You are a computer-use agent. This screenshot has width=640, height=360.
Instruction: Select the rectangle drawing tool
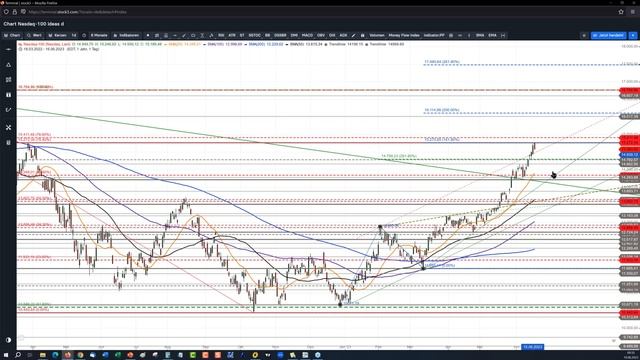tap(193, 36)
